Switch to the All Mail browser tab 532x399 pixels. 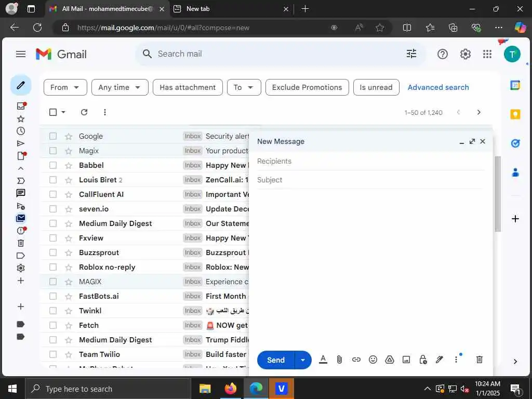[107, 9]
